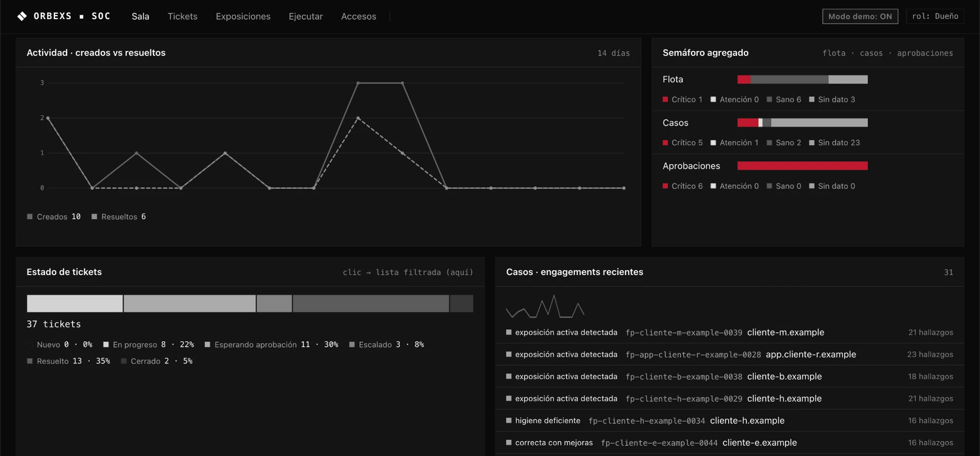Click the Escalado ticket bar segment

(x=274, y=304)
